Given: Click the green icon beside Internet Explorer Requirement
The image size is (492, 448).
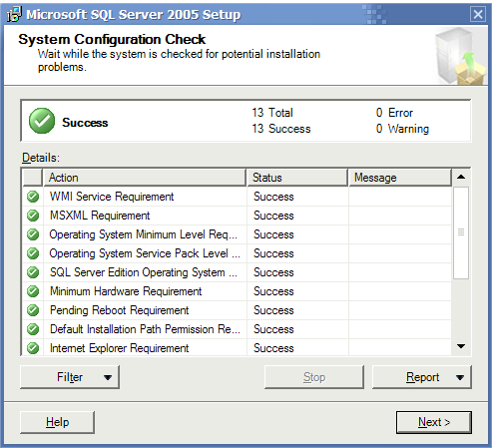Looking at the screenshot, I should click(x=33, y=348).
